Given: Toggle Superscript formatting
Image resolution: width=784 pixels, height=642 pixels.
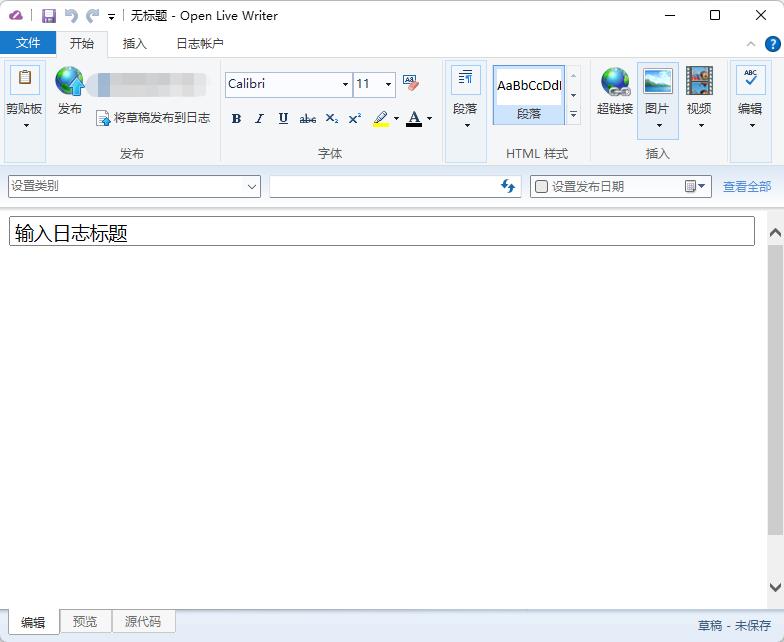Looking at the screenshot, I should (355, 118).
